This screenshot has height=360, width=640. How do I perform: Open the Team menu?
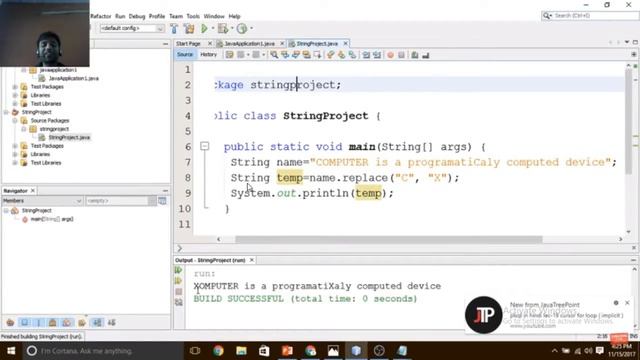click(x=176, y=16)
